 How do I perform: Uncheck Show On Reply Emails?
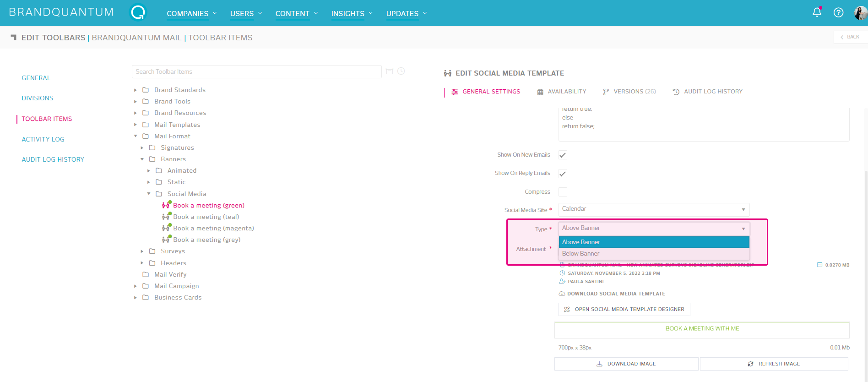click(x=563, y=174)
